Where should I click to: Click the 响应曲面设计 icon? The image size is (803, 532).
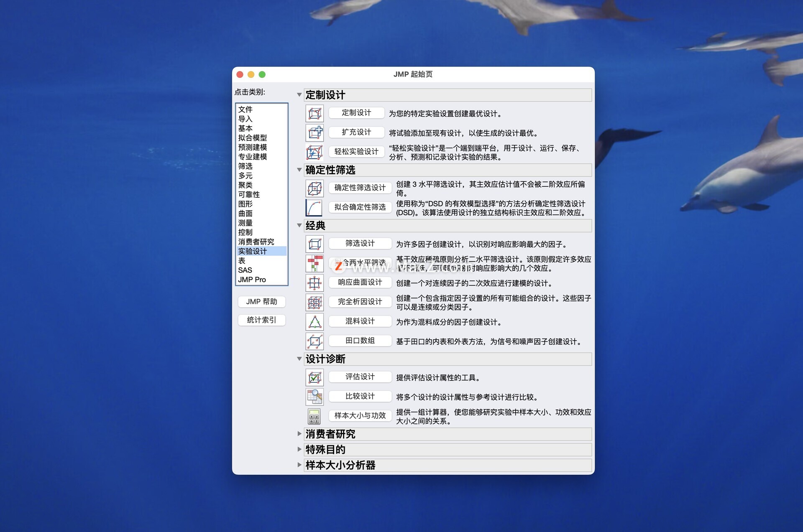315,283
